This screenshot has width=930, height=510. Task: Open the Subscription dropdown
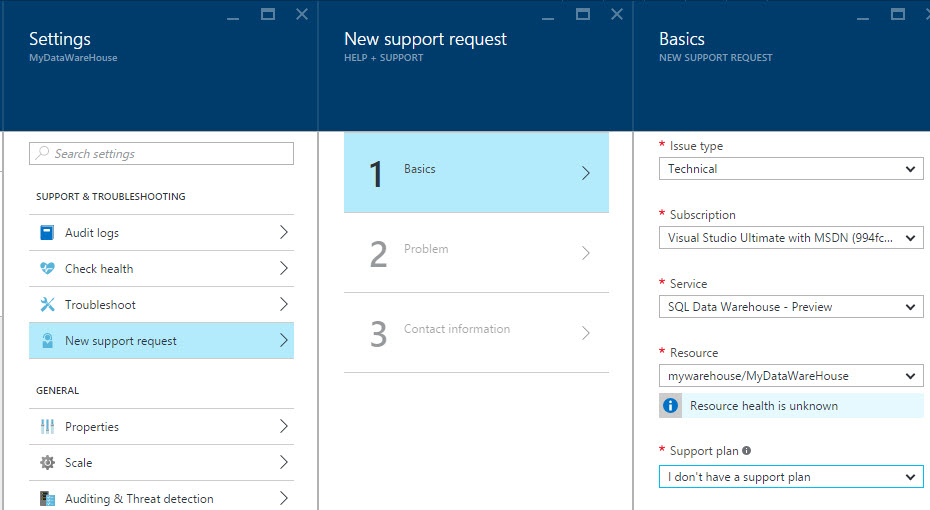pos(790,238)
